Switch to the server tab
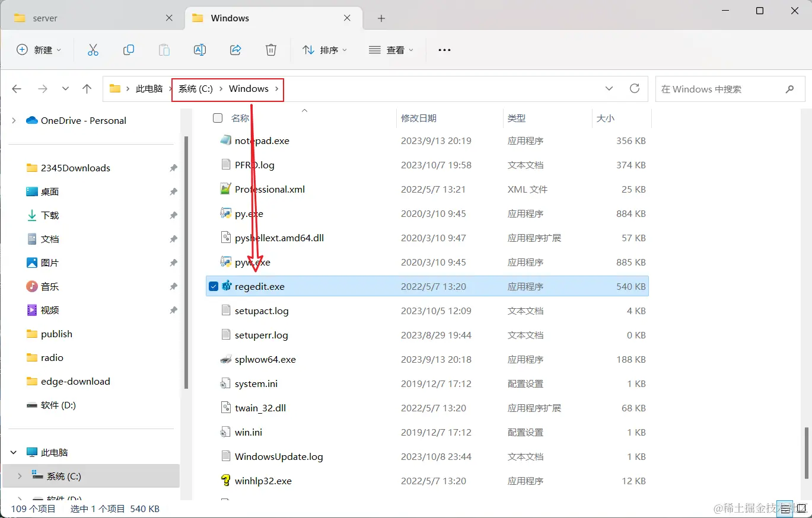This screenshot has height=518, width=812. (94, 18)
